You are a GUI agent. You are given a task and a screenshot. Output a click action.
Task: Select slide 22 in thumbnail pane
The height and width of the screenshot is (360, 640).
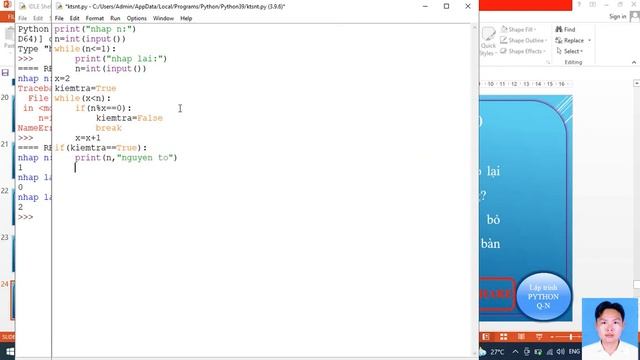click(x=5, y=191)
